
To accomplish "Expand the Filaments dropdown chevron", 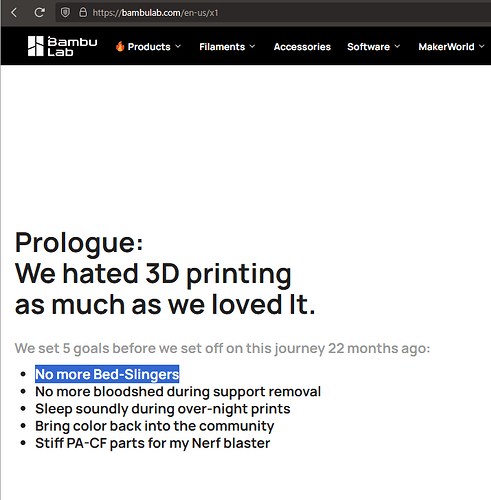I will click(252, 46).
